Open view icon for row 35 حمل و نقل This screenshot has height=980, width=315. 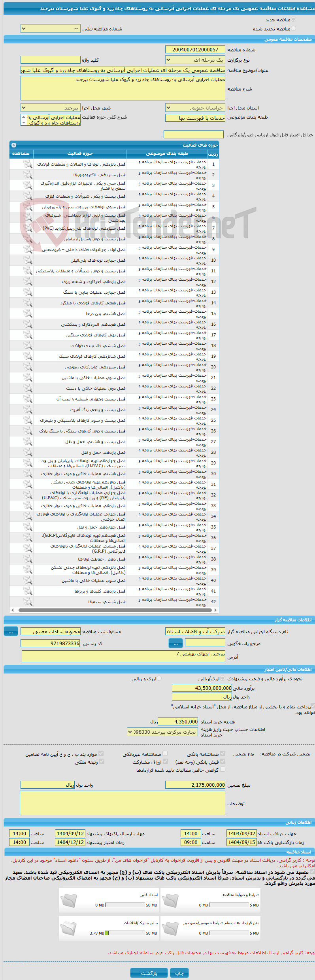click(27, 527)
